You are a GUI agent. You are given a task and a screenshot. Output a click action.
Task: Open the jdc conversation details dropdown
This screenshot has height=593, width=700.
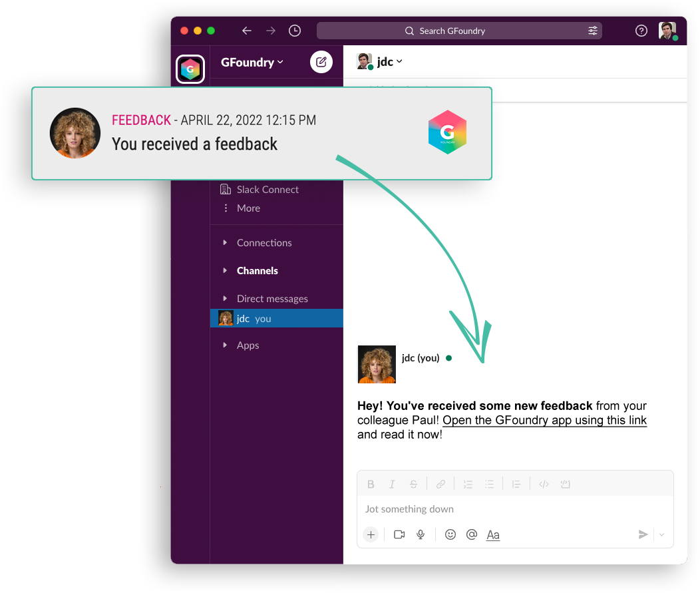pos(389,62)
